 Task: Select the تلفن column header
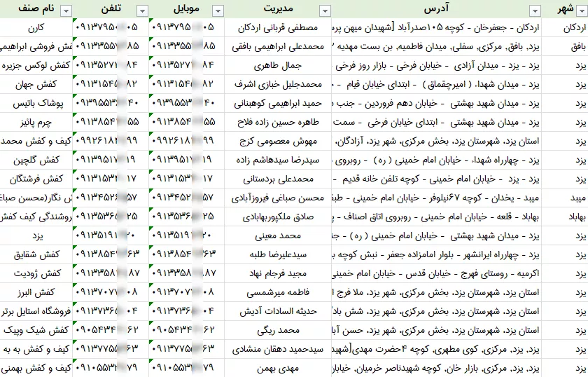coord(111,8)
